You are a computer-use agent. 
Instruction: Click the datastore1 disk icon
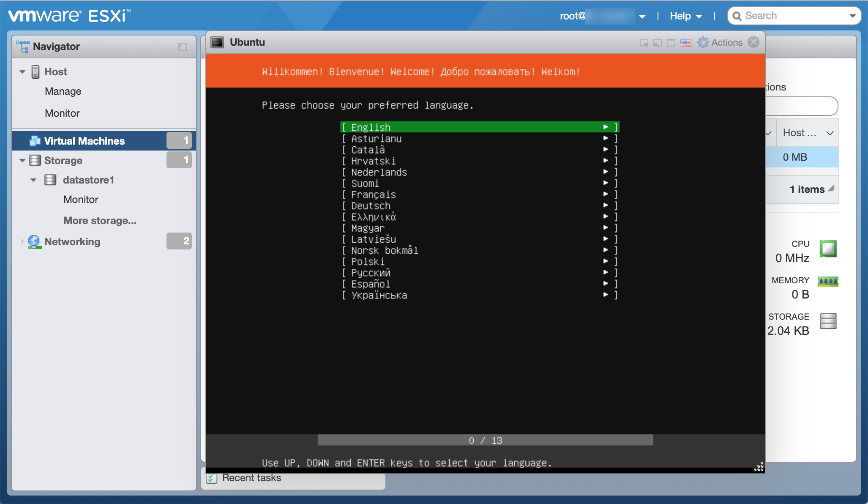click(x=50, y=180)
